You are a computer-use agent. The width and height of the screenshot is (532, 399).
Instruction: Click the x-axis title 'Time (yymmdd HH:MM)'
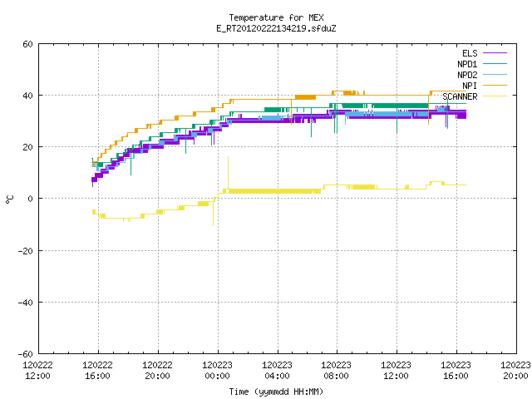point(276,392)
